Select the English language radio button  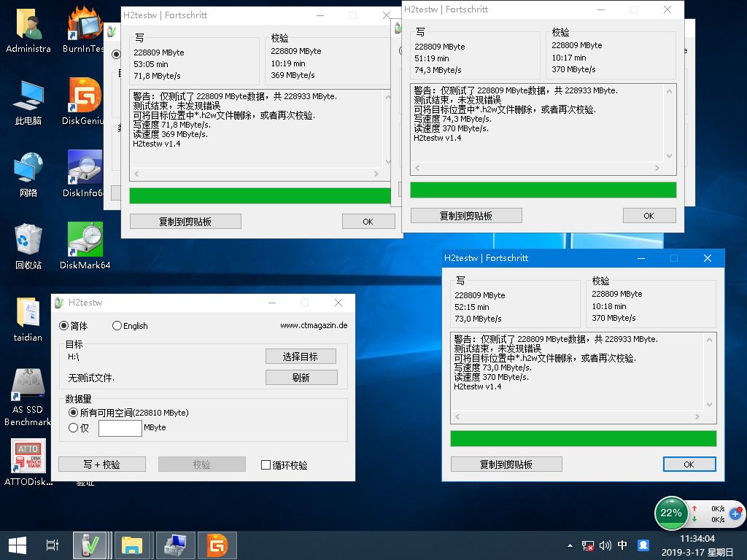(117, 326)
